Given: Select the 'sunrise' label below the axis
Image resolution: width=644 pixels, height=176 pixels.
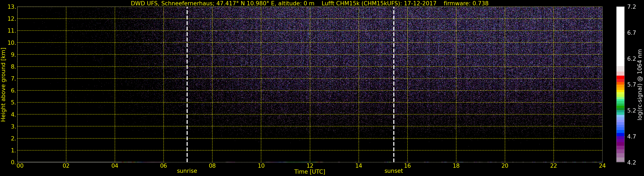Looking at the screenshot, I should tap(187, 171).
